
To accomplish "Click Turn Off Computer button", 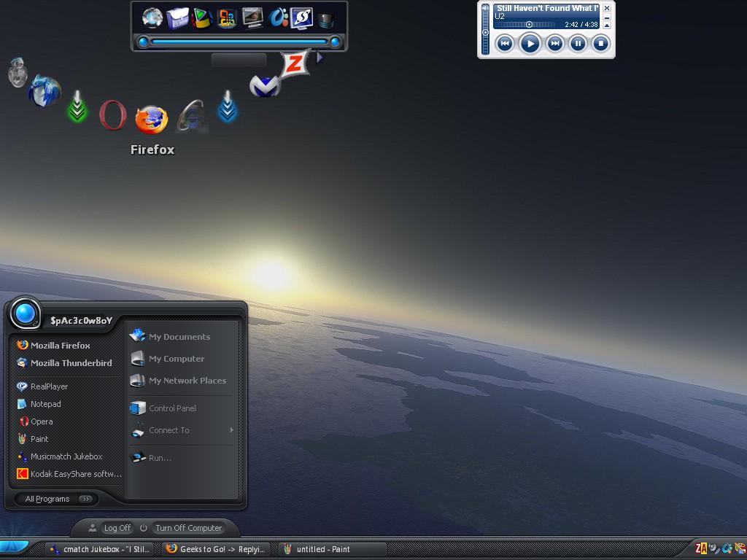I will (x=188, y=528).
